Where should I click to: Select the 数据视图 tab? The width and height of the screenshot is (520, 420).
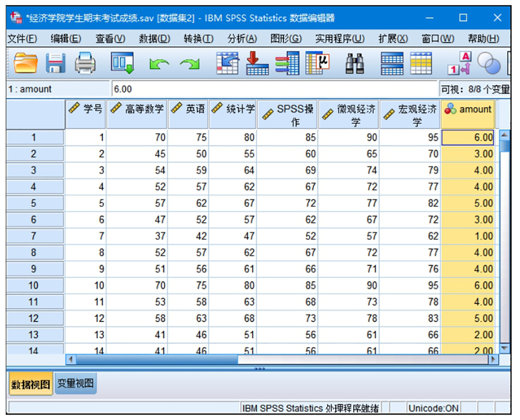pos(30,384)
